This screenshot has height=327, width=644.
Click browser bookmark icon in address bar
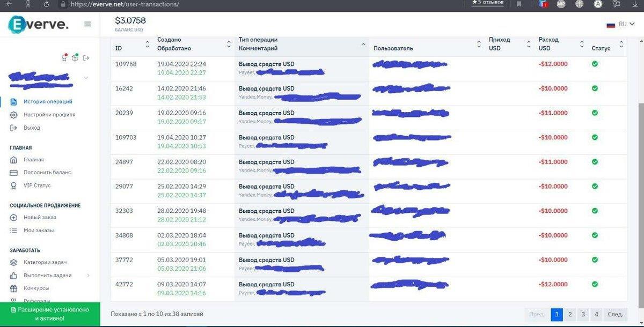point(519,4)
